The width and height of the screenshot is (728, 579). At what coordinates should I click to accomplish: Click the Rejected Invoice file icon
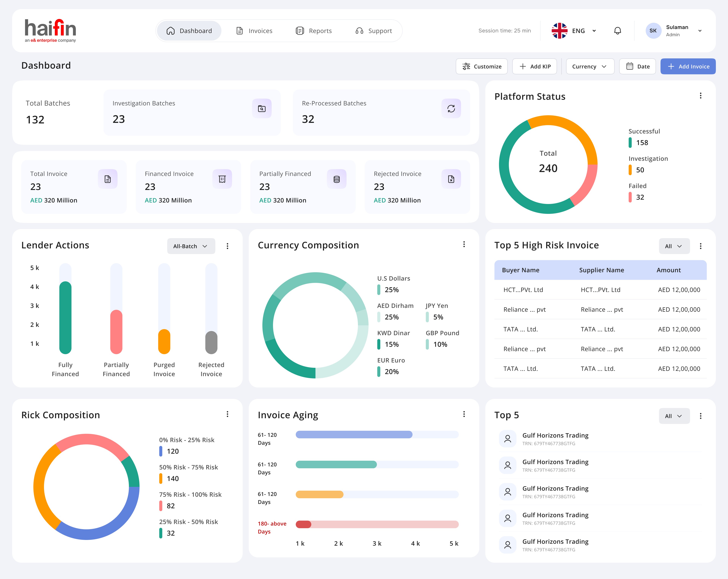(451, 179)
